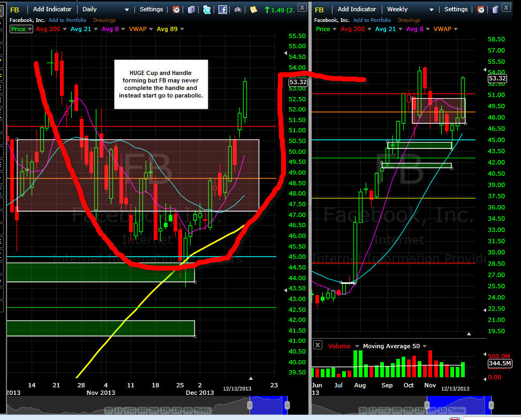Take snapshot with camera icon in Daily chart
This screenshot has height=420, width=521.
click(238, 10)
